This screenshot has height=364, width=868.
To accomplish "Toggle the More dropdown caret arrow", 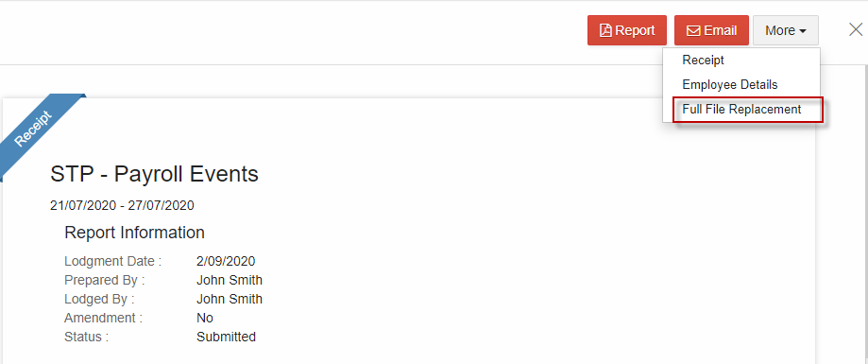I will (x=802, y=31).
